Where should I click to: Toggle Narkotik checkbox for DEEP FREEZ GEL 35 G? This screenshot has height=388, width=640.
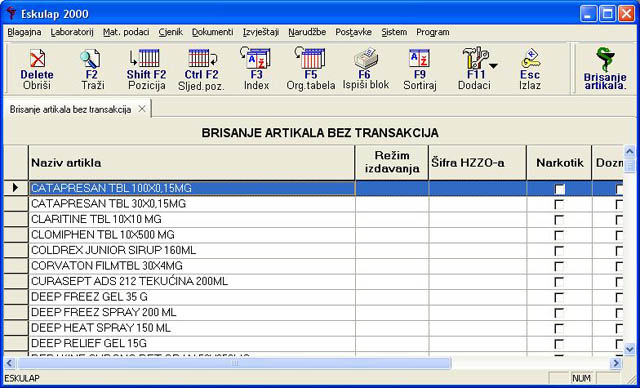coord(559,297)
